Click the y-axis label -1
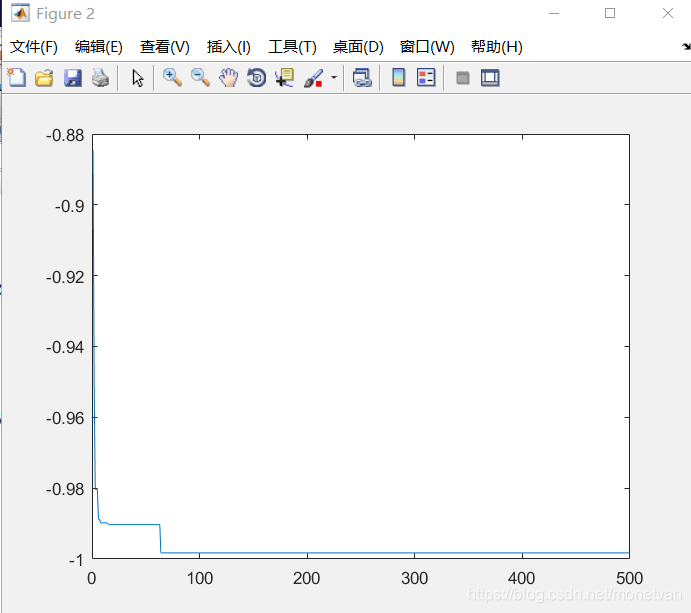This screenshot has width=691, height=613. click(76, 560)
